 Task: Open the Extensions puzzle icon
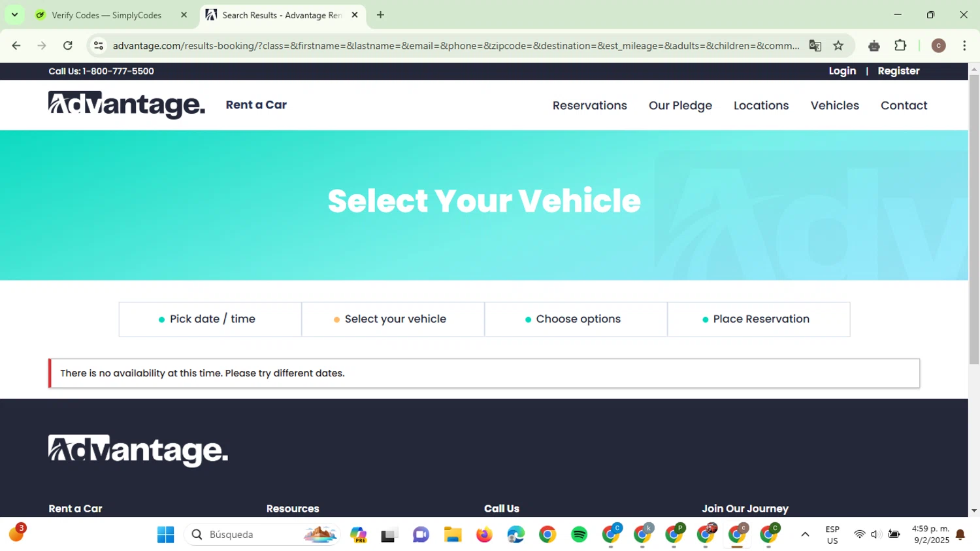(x=900, y=46)
